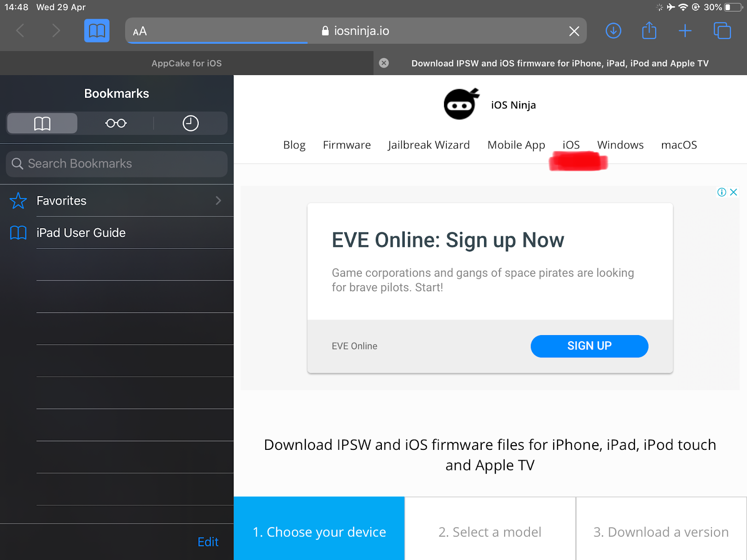Click the back navigation arrow
747x560 pixels.
point(20,30)
